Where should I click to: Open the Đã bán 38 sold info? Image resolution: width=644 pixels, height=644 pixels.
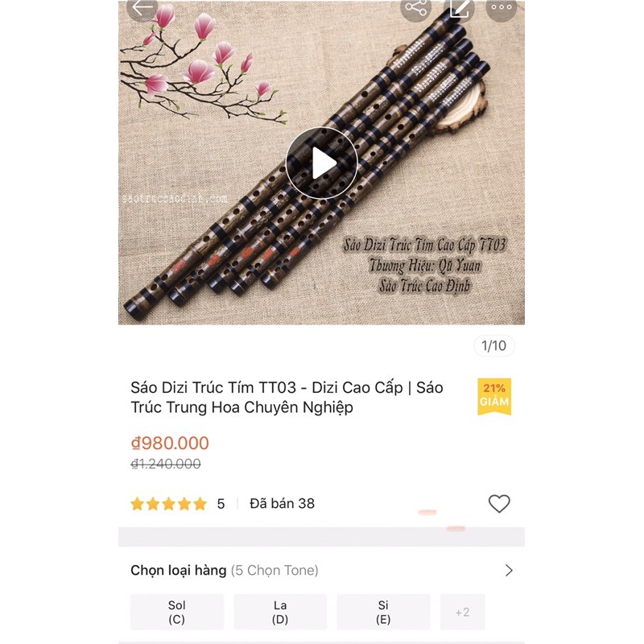pyautogui.click(x=283, y=504)
